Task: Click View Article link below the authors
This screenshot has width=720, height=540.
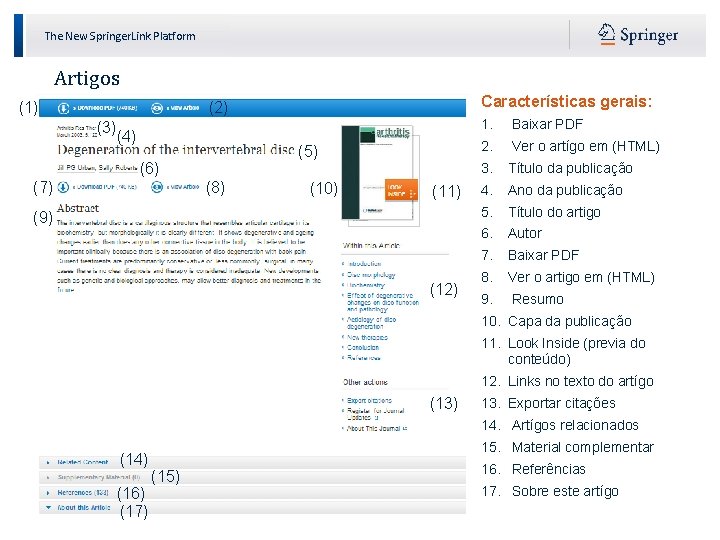Action: (x=183, y=187)
